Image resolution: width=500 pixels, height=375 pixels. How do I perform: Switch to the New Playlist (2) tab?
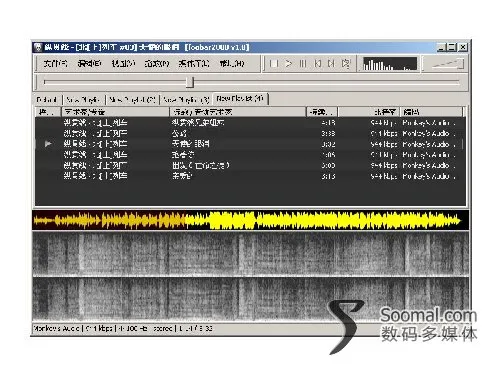coord(132,100)
